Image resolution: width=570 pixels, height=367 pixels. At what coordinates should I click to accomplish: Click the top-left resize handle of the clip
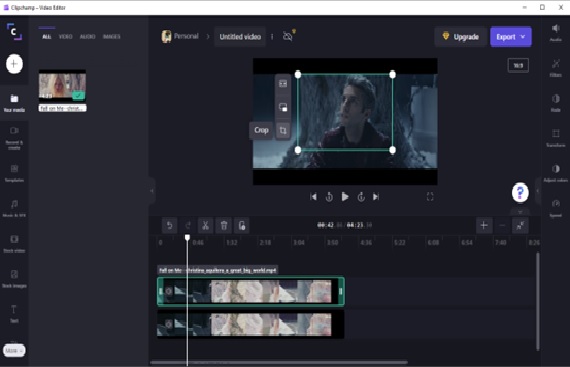click(298, 74)
